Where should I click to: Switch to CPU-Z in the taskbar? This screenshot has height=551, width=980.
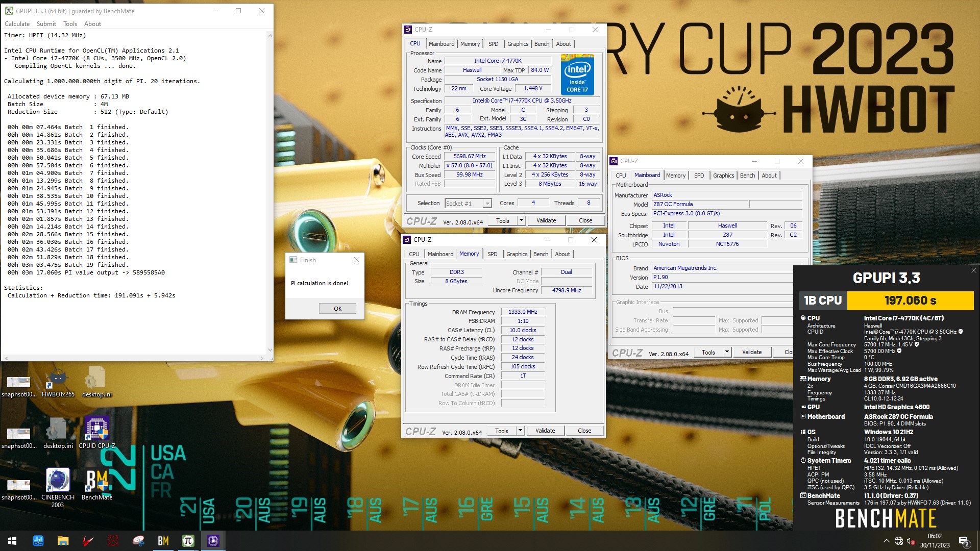[x=213, y=541]
